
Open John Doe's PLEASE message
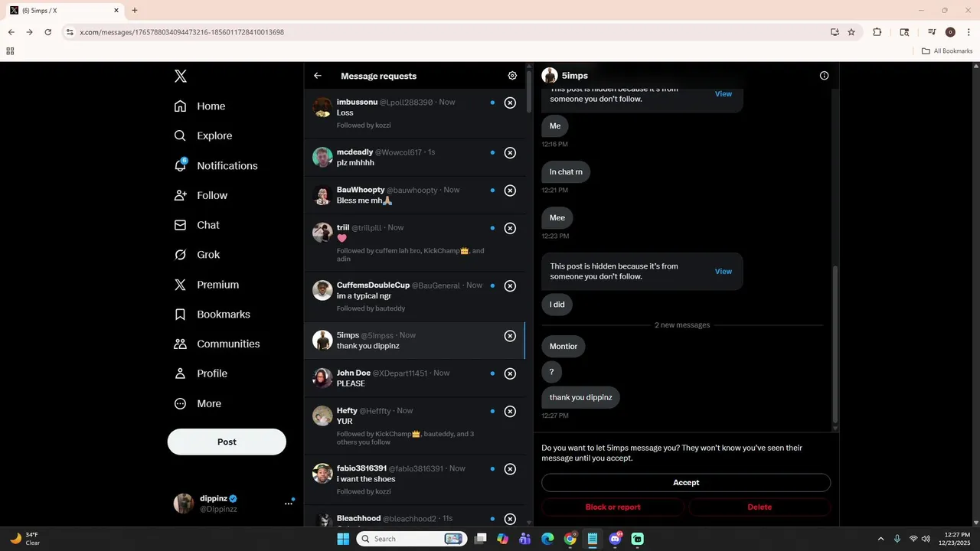[x=415, y=378]
